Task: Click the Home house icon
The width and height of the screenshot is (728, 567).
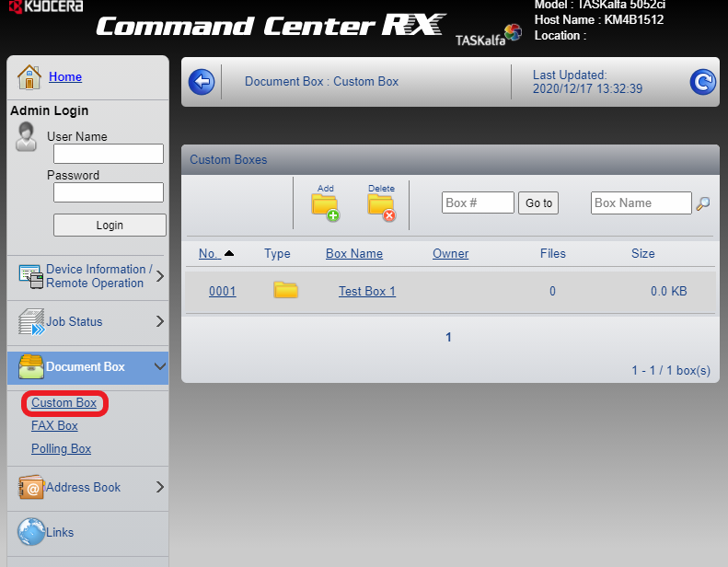Action: (29, 76)
